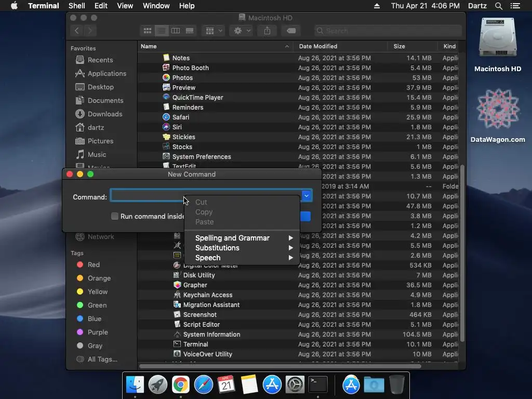
Task: Select Keychain Access in Finder list
Action: click(x=298, y=295)
